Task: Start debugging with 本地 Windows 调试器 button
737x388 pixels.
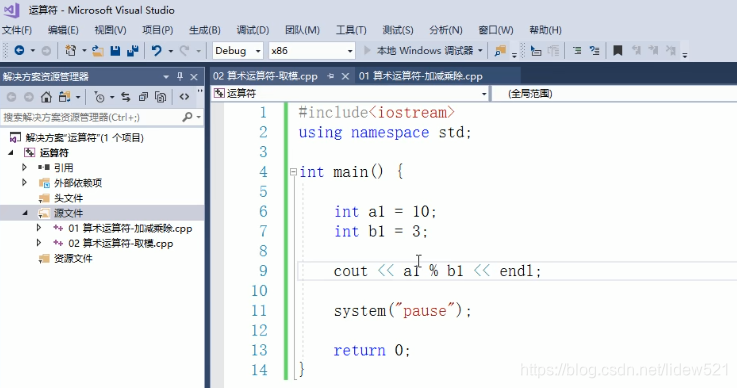Action: click(419, 50)
